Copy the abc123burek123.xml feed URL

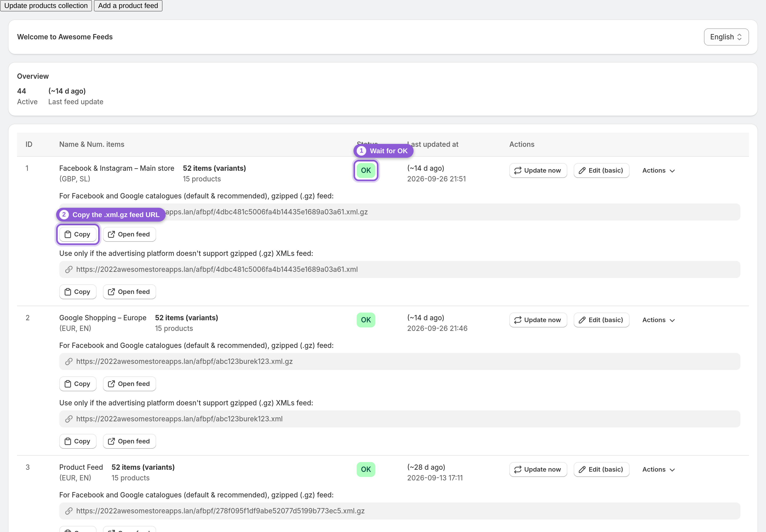pyautogui.click(x=78, y=441)
